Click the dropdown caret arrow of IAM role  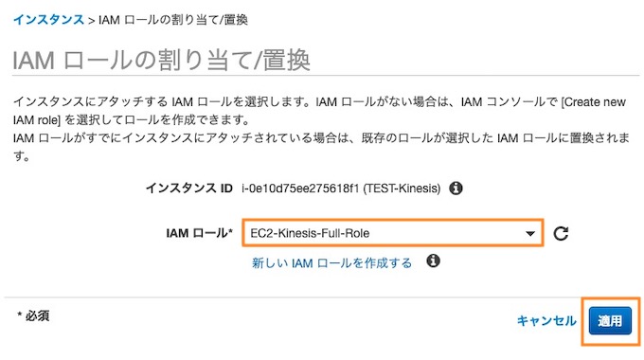coord(530,233)
